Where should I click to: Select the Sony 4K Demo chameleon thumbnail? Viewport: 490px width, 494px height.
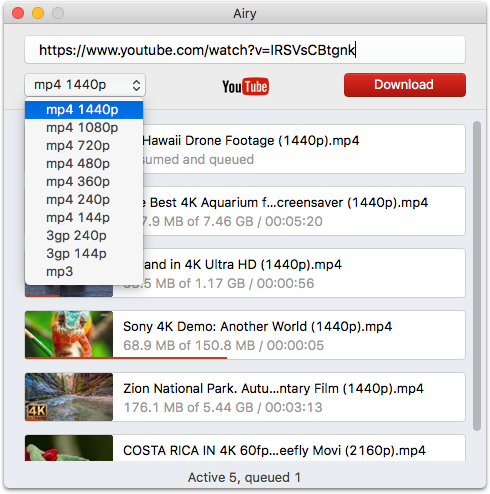pos(69,334)
